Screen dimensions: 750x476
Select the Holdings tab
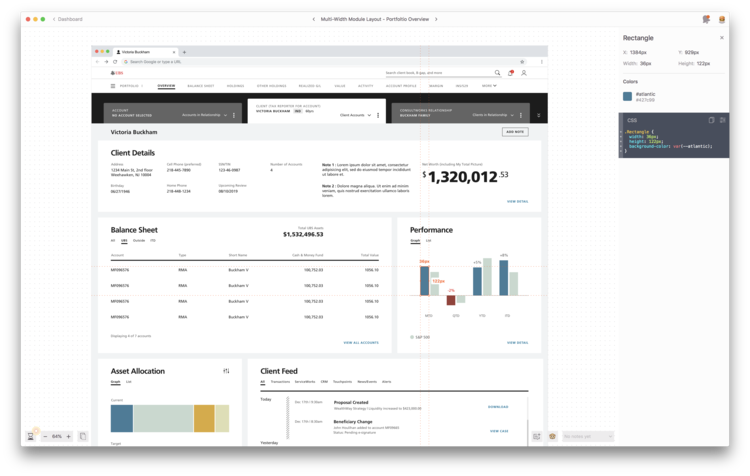click(x=235, y=86)
